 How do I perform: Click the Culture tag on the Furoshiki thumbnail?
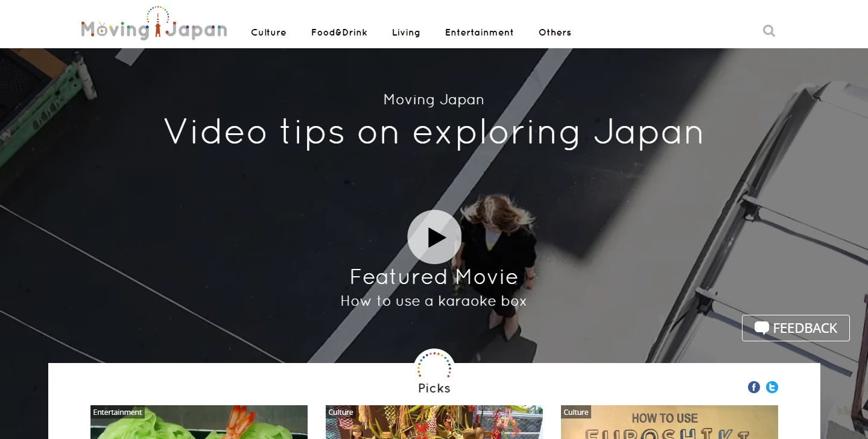pos(575,412)
